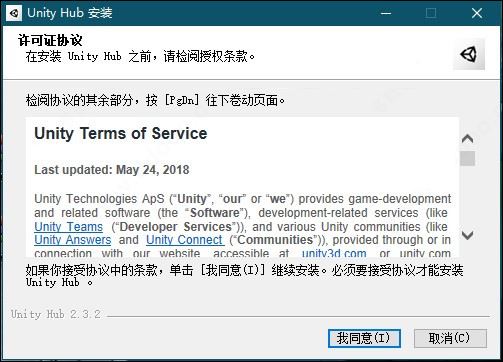The image size is (503, 362).
Task: Click the Unity Terms of Service heading
Action: [121, 134]
